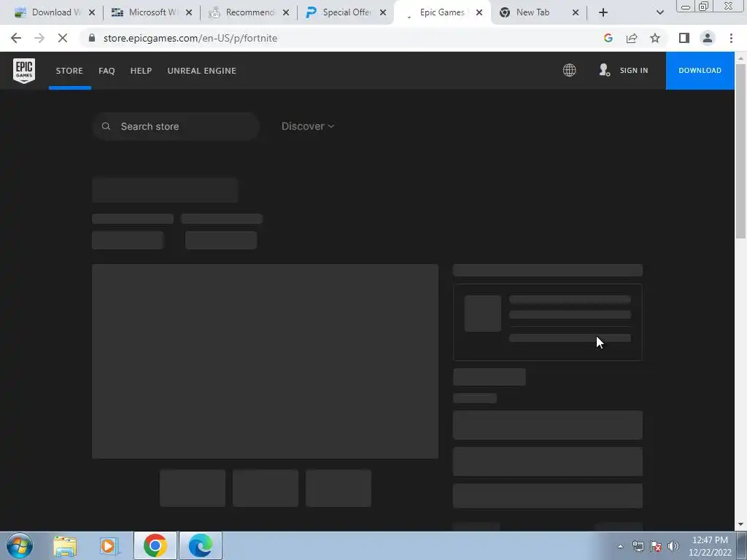Click the Action Center flag icon
This screenshot has width=747, height=560.
pos(656,546)
